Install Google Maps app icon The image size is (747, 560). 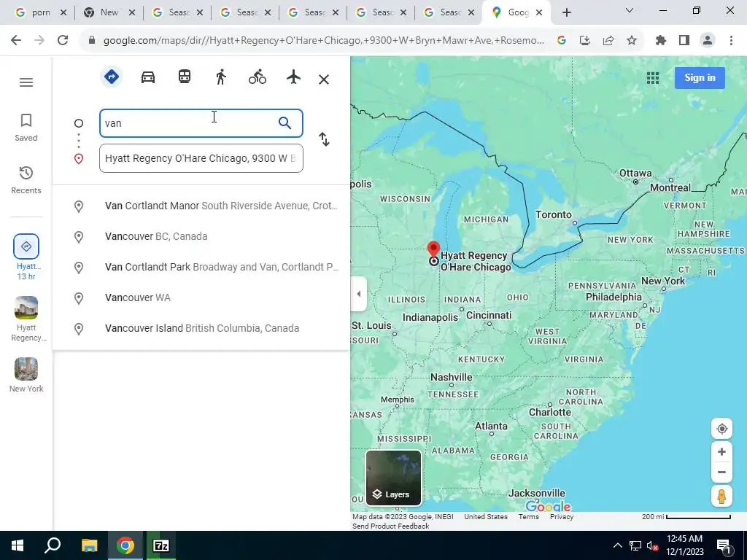[585, 41]
